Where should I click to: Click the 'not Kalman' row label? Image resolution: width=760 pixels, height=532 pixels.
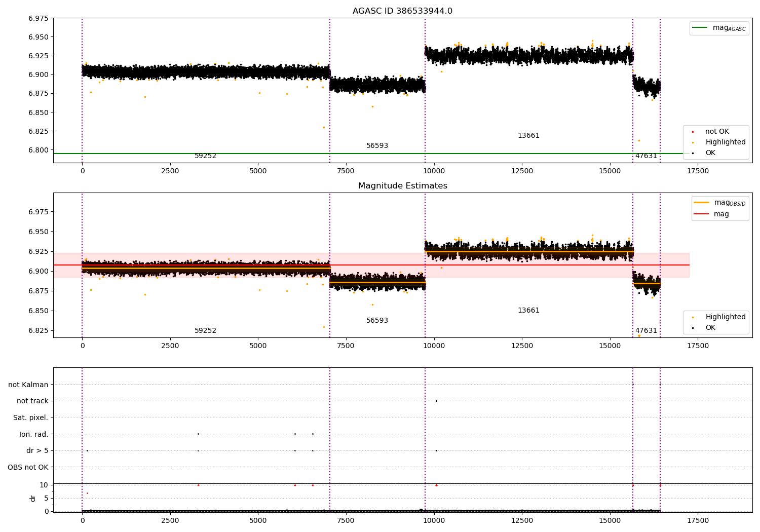[28, 385]
